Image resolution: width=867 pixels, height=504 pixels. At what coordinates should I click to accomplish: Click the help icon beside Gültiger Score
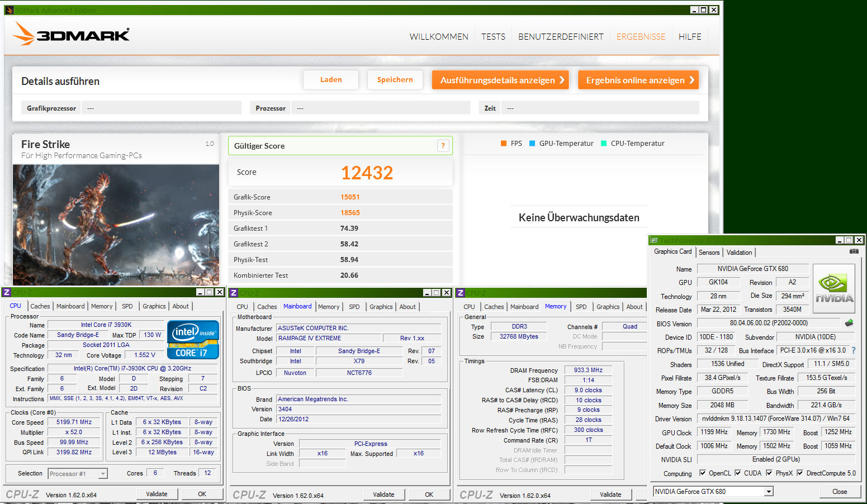[443, 146]
